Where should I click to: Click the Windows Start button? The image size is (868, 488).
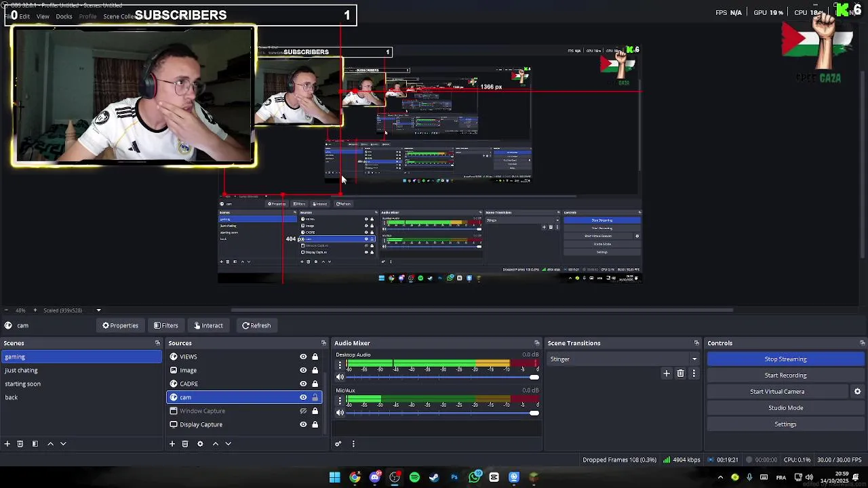[x=335, y=477]
